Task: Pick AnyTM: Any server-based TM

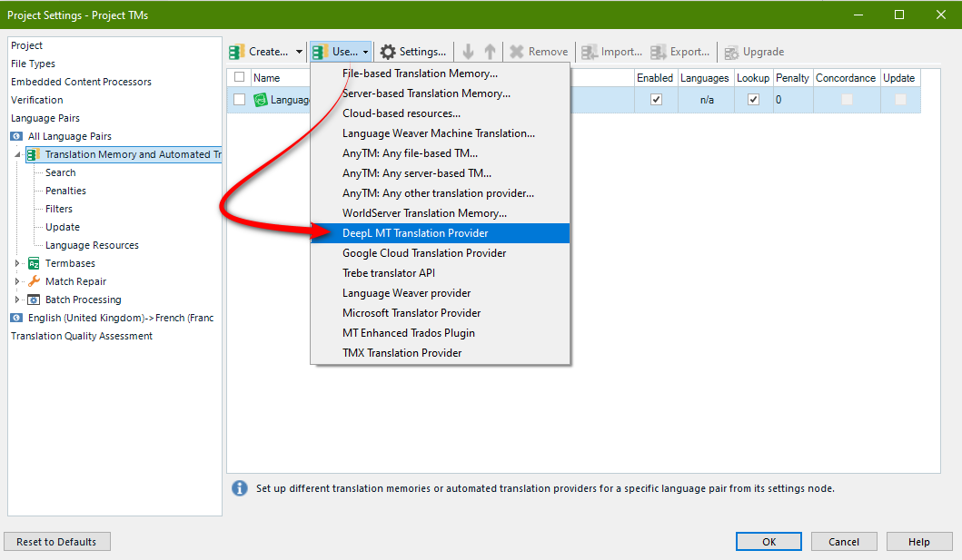Action: (x=441, y=173)
